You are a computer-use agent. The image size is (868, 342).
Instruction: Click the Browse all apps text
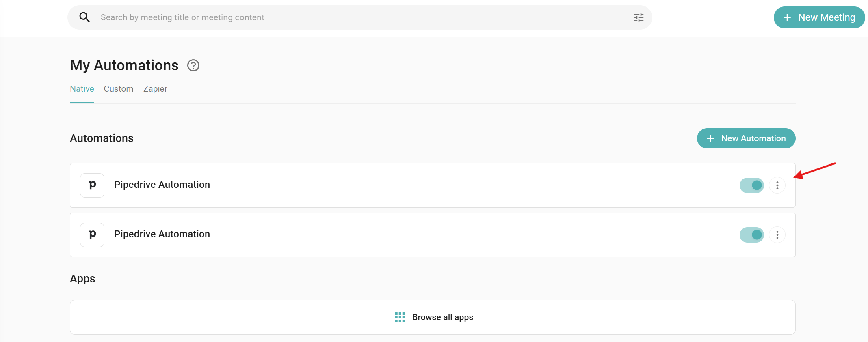[442, 317]
